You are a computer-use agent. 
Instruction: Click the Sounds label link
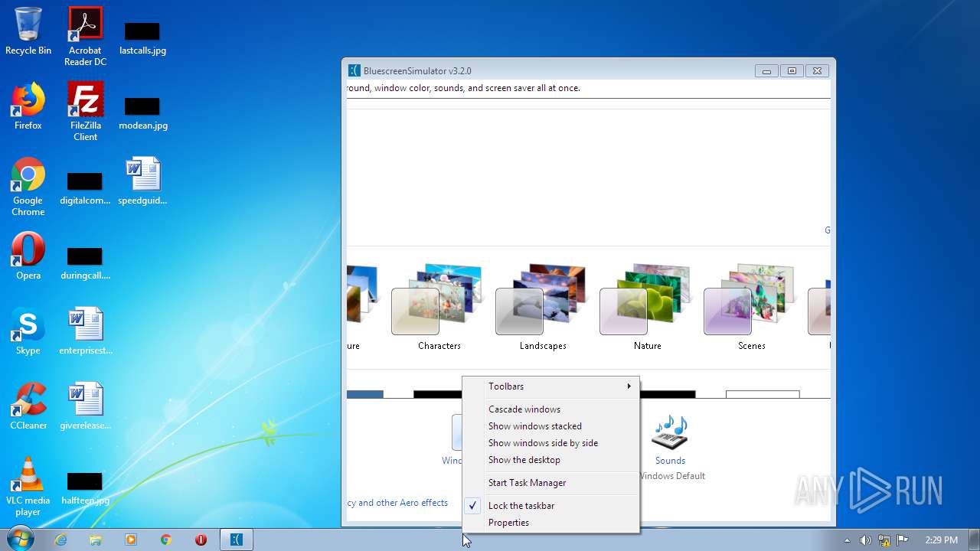670,461
